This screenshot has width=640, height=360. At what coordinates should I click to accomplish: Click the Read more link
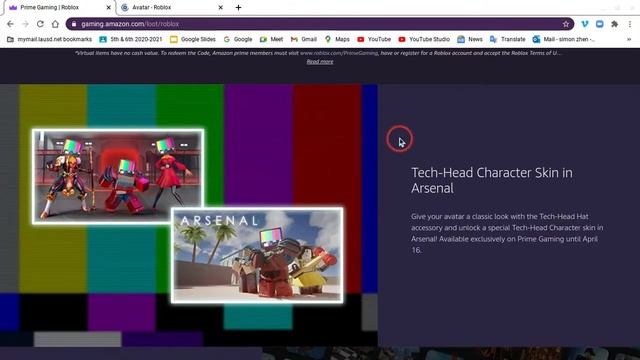(320, 62)
